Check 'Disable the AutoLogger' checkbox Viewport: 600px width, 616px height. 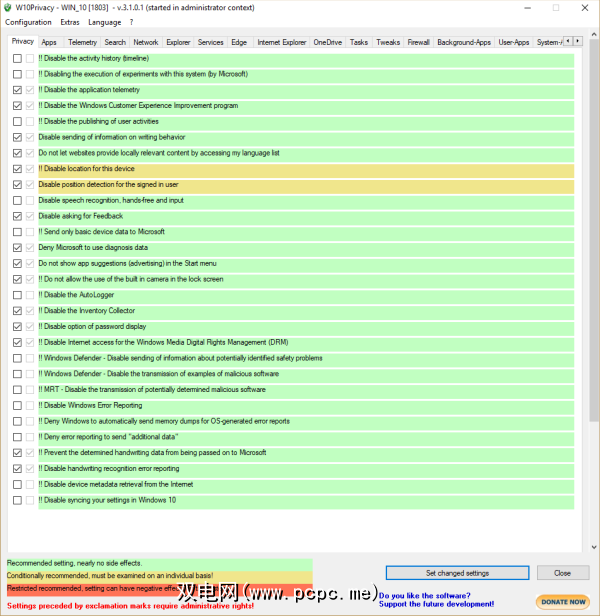click(x=17, y=295)
